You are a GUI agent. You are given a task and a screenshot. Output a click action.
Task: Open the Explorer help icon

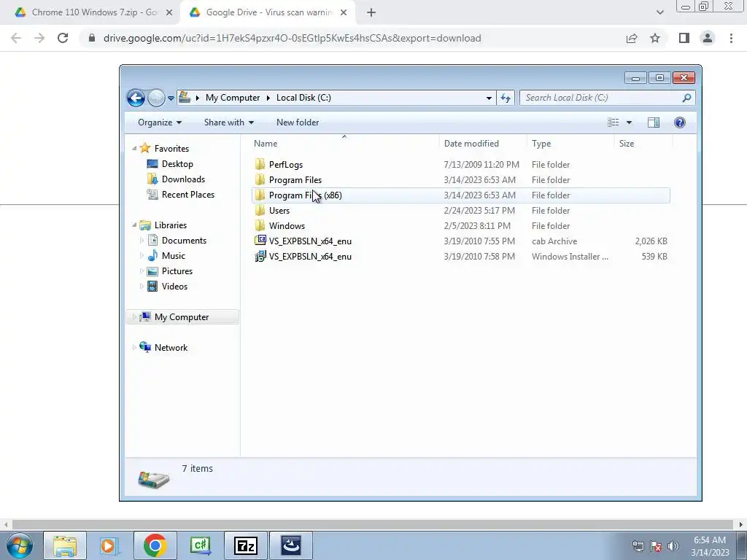click(680, 122)
